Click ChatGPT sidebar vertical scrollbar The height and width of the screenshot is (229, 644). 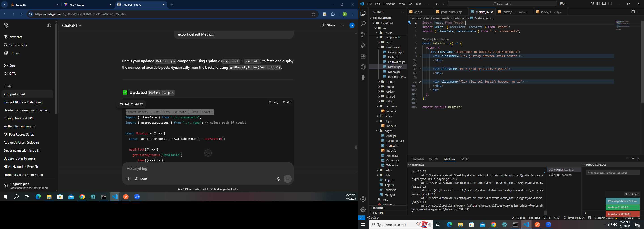56,69
